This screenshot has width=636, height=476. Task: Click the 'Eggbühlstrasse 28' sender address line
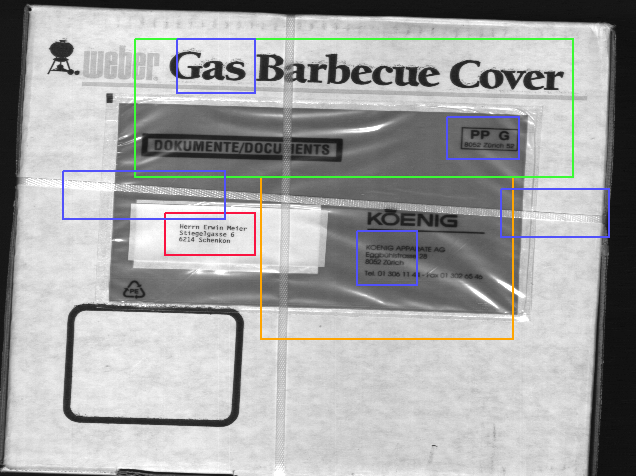(396, 255)
